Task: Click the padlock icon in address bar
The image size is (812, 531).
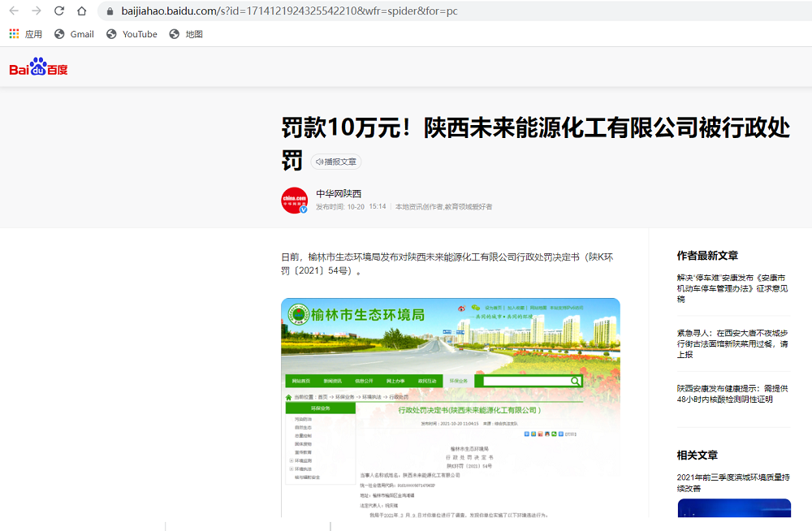Action: pos(110,11)
